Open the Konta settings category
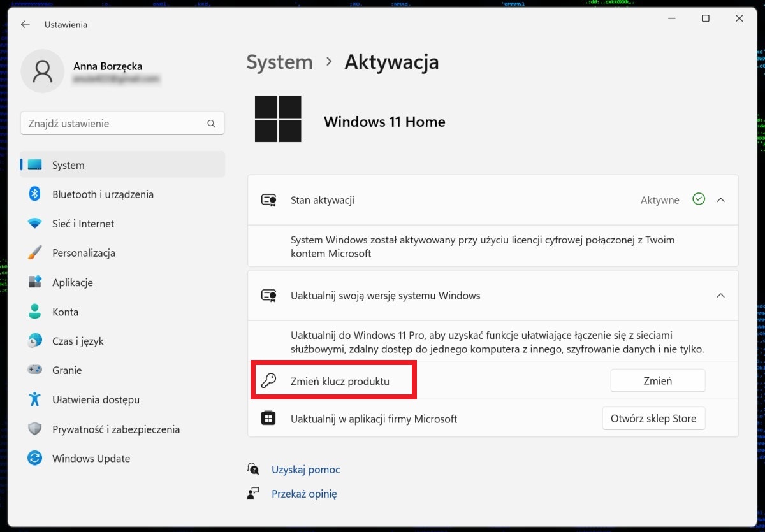The height and width of the screenshot is (532, 765). pos(65,312)
